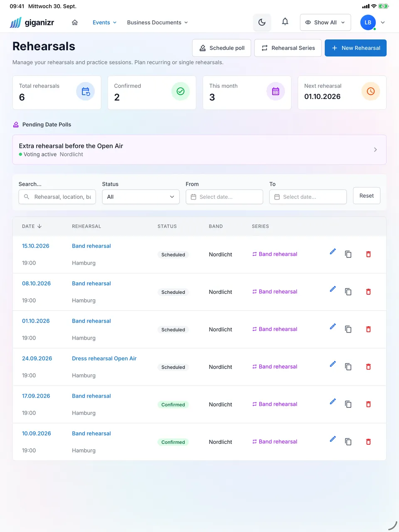The image size is (399, 532).
Task: Edit the 08.10.2026 rehearsal
Action: click(333, 289)
